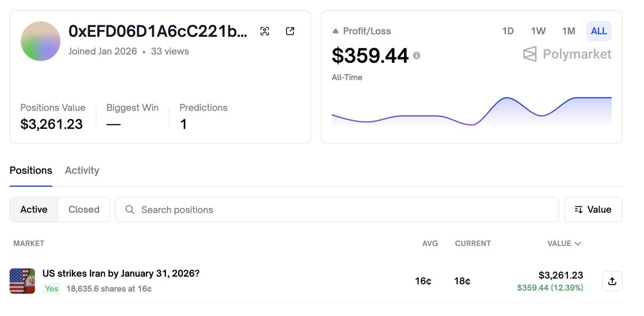Viewport: 644px width, 316px height.
Task: Select the 1W time range
Action: click(538, 31)
